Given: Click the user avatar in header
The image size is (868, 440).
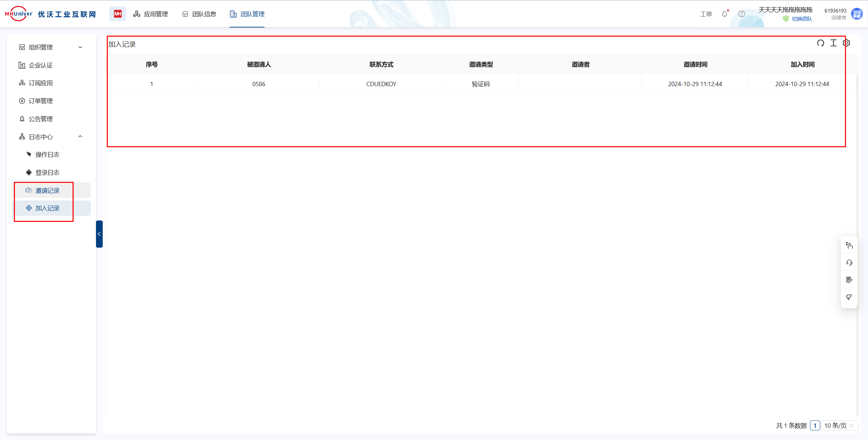Looking at the screenshot, I should 857,14.
